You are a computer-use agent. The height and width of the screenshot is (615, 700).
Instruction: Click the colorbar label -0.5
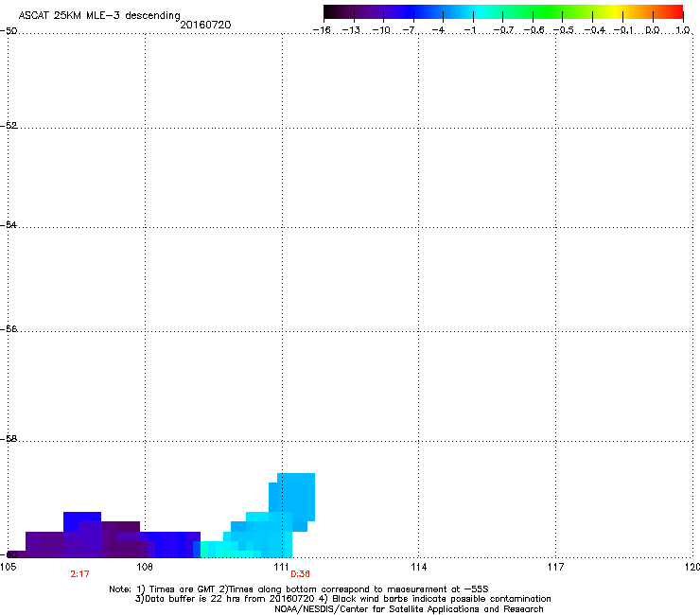pyautogui.click(x=564, y=30)
